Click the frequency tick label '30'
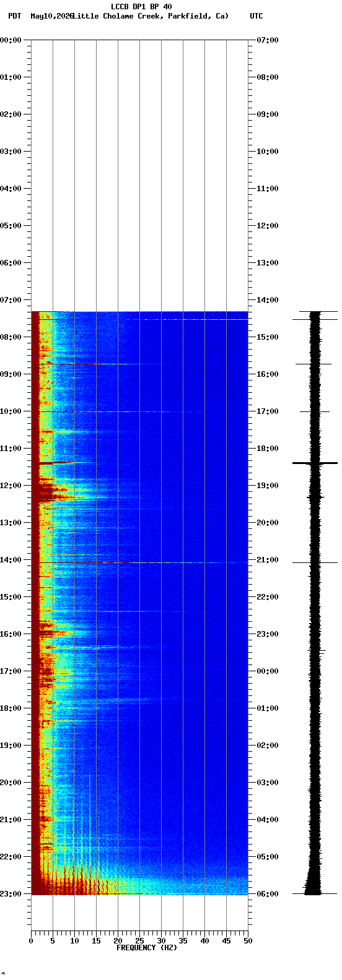The height and width of the screenshot is (980, 342). [161, 941]
